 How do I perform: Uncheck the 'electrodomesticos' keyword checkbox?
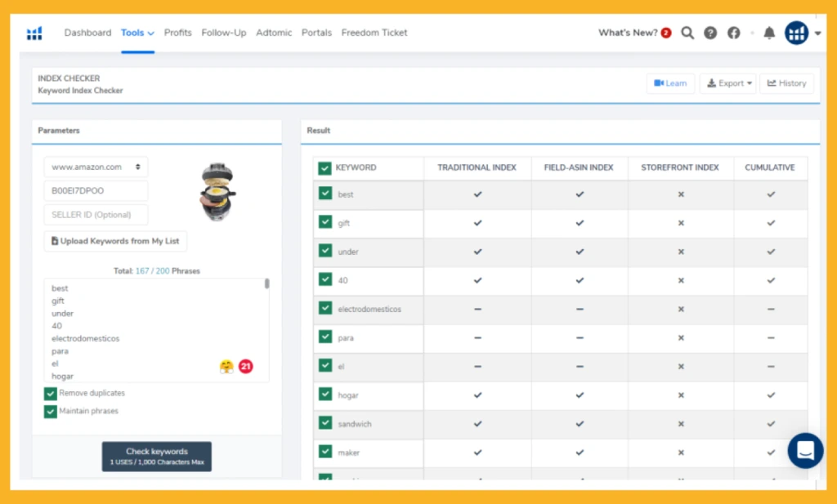(325, 309)
